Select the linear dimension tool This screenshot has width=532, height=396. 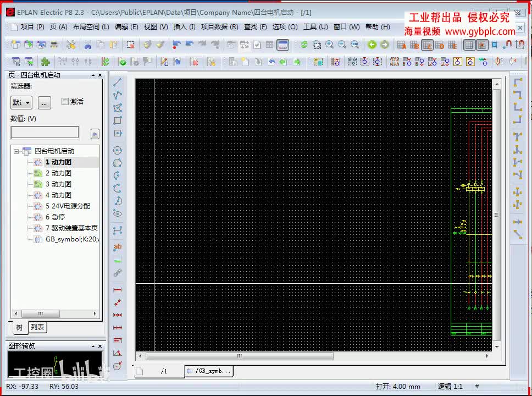coord(118,290)
